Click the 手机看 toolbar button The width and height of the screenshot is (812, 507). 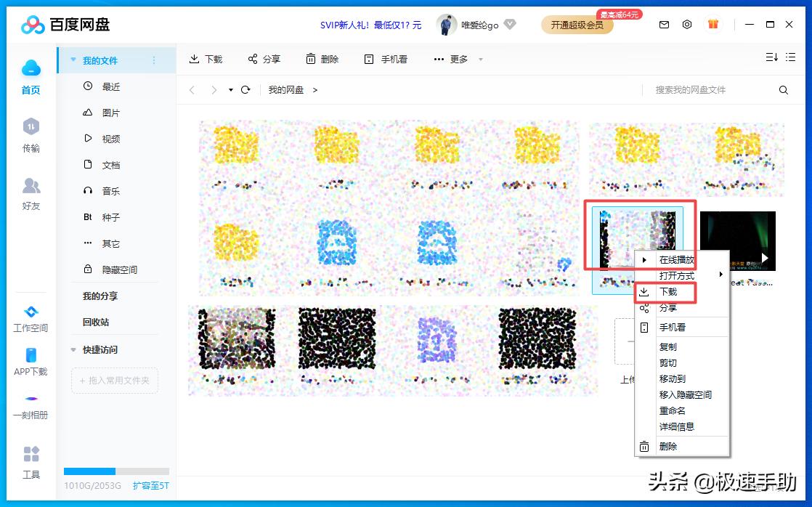point(386,59)
